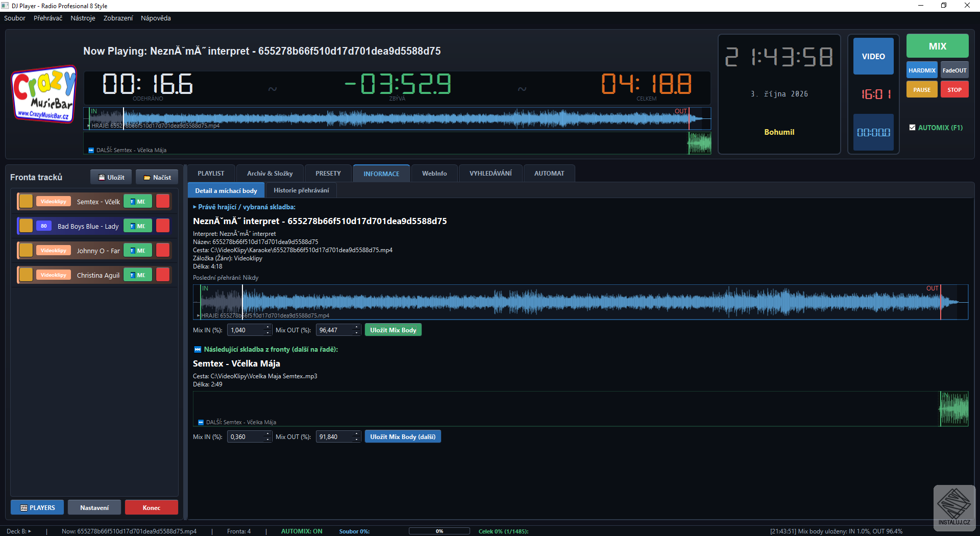Click the green MIX button on the Bad Boys Blue row
The width and height of the screenshot is (980, 536).
(138, 226)
